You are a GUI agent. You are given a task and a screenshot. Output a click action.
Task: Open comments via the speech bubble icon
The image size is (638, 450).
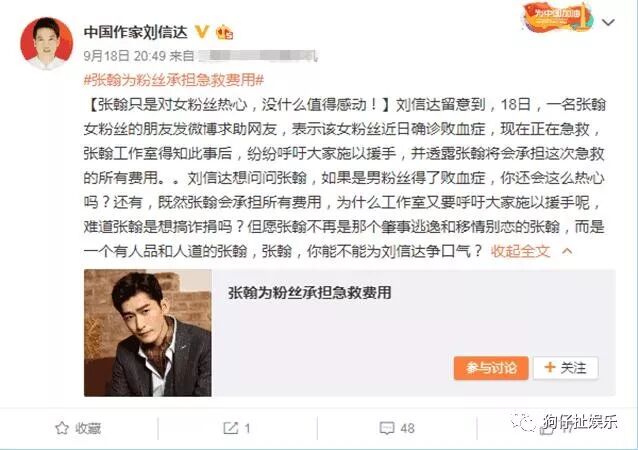pos(387,428)
